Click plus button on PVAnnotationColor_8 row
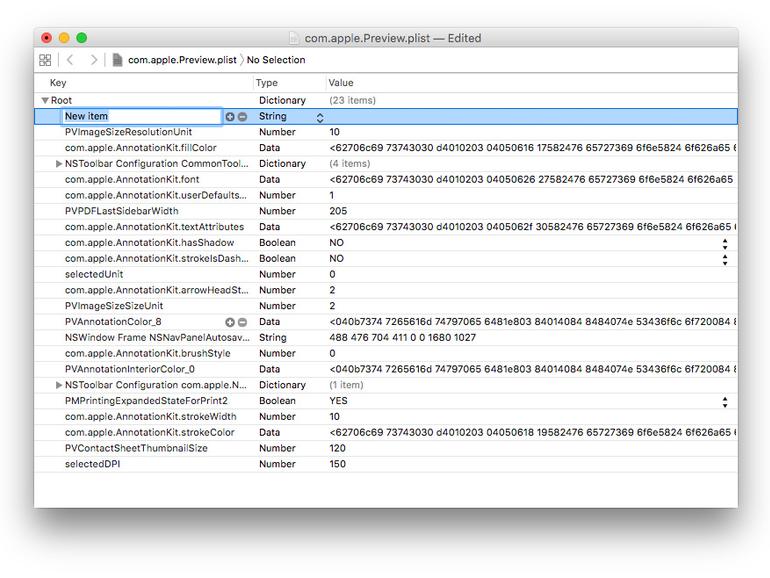Viewport: 770px width, 578px height. point(229,322)
